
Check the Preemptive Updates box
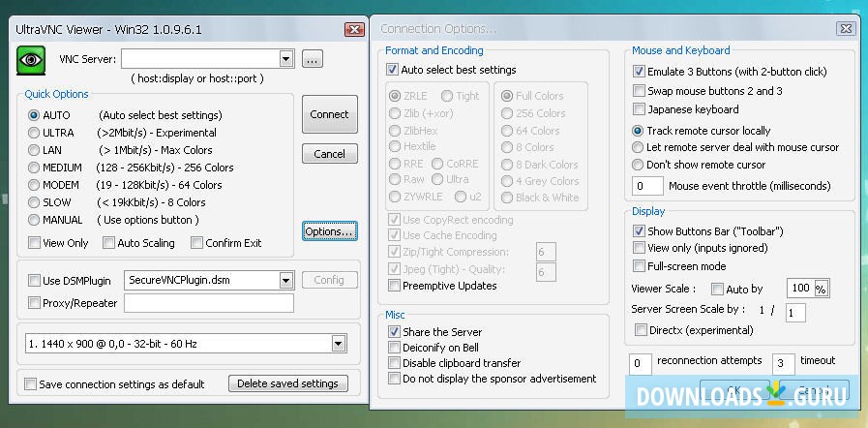click(x=394, y=286)
